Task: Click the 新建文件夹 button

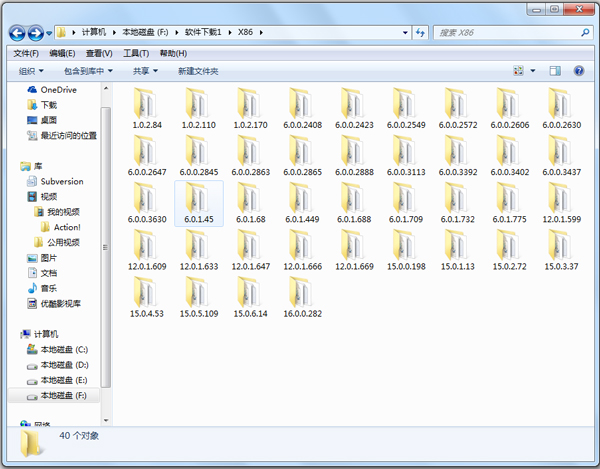Action: coord(198,71)
